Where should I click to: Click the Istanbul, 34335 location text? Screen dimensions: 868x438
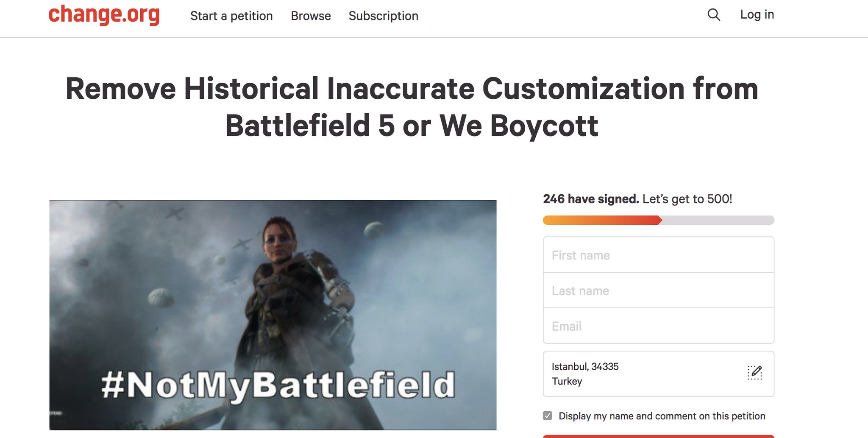click(x=585, y=367)
